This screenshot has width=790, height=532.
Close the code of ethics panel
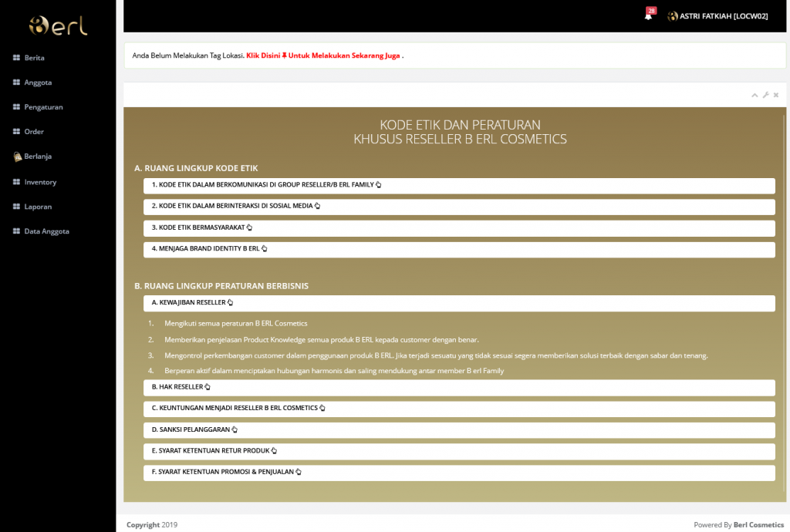776,95
